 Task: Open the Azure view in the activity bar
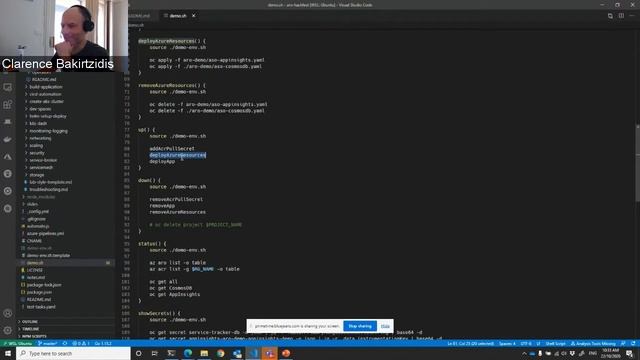click(7, 157)
